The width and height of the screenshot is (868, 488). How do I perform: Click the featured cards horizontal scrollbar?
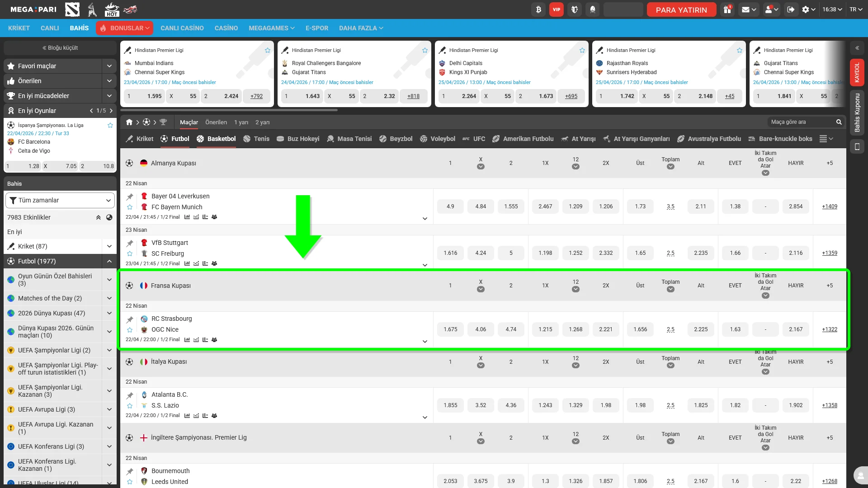[x=229, y=110]
